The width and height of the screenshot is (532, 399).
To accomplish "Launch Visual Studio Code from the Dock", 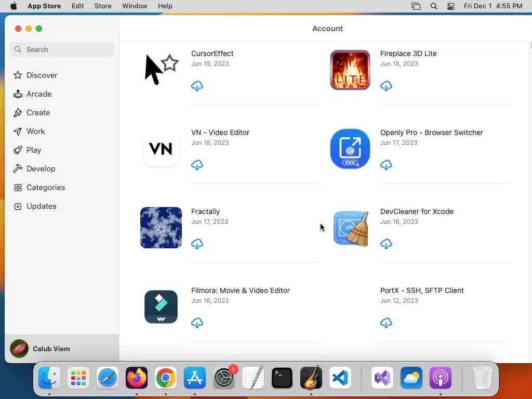I will point(340,378).
